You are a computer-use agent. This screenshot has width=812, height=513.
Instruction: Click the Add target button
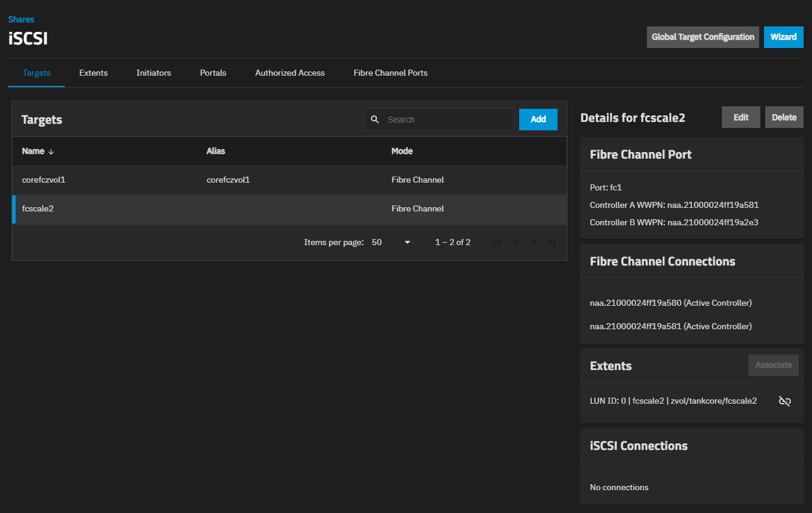538,119
